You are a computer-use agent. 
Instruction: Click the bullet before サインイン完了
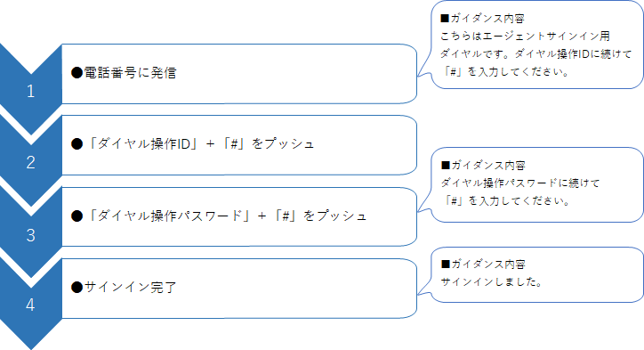pos(76,287)
